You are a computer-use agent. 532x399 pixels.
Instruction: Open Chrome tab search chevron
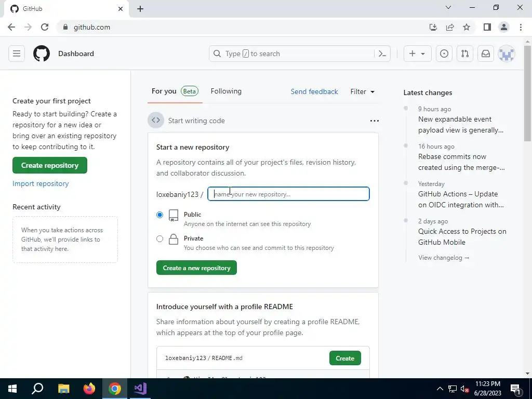448,7
